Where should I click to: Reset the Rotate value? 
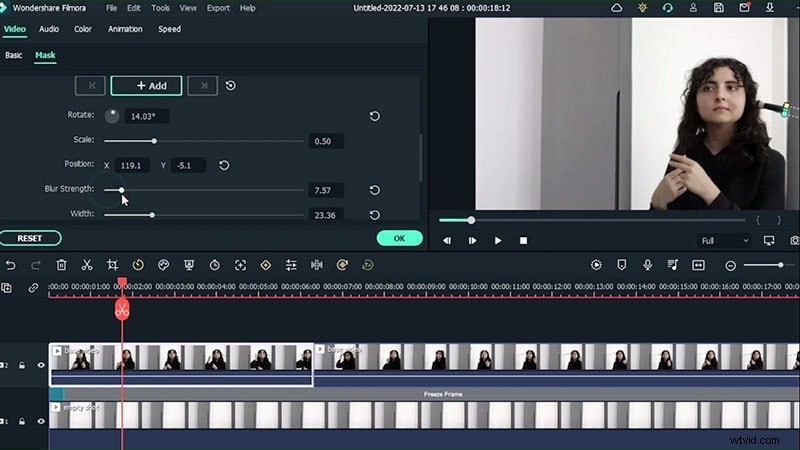pos(374,116)
